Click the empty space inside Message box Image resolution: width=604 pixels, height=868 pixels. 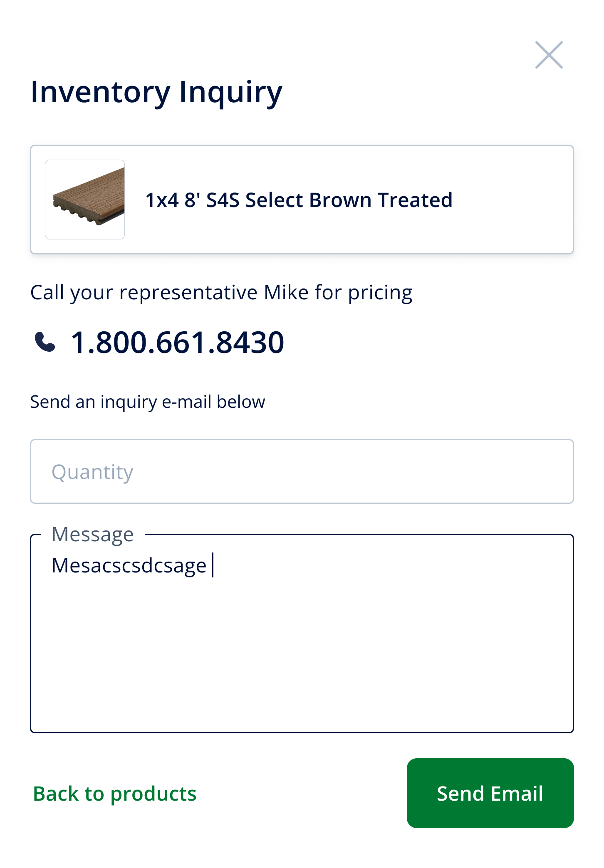point(302,657)
